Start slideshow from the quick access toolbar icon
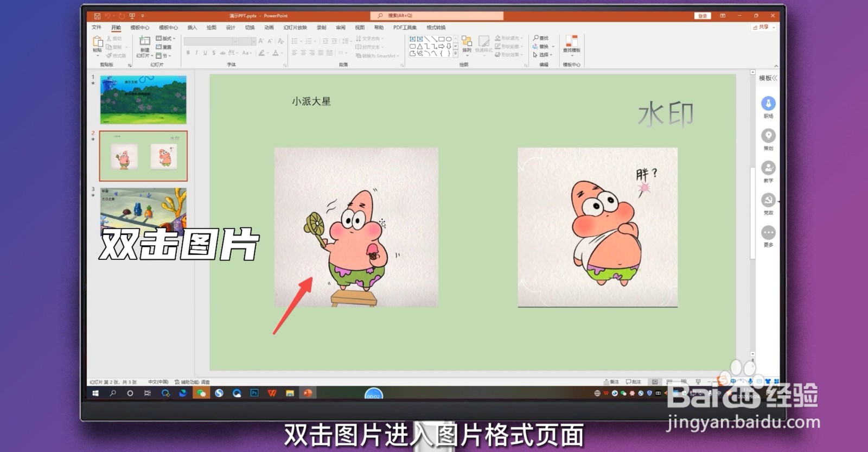The image size is (868, 452). click(x=132, y=16)
